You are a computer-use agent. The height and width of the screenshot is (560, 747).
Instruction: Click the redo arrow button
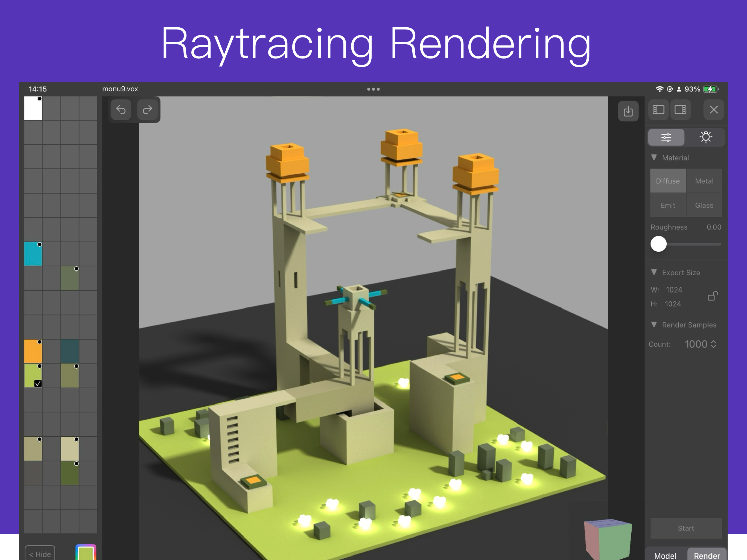click(x=148, y=110)
